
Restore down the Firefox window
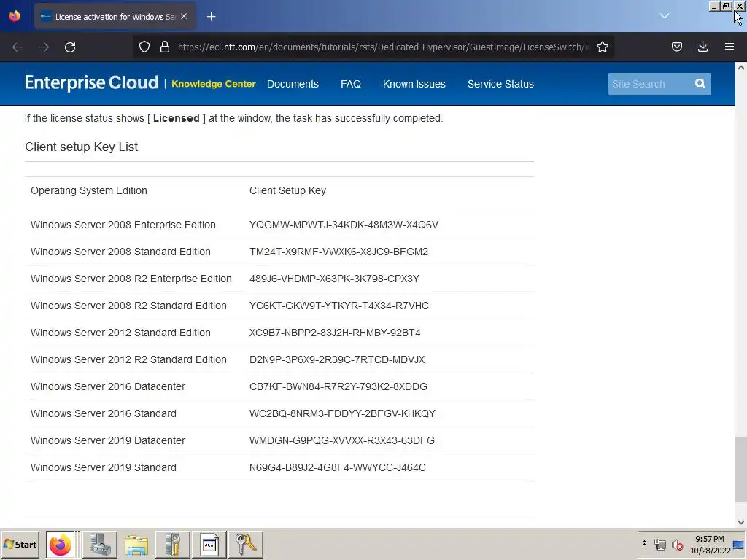[x=726, y=7]
